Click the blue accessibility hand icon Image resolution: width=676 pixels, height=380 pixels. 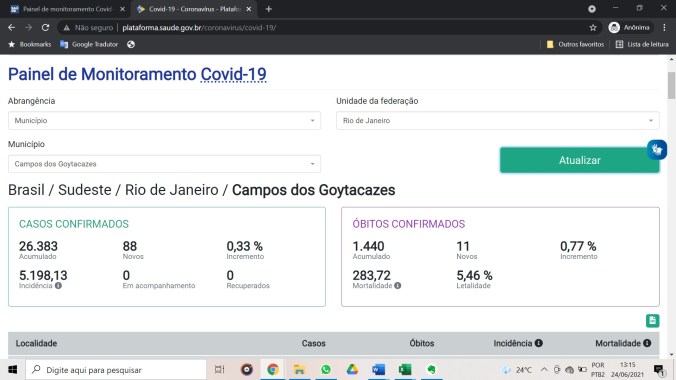pyautogui.click(x=657, y=150)
